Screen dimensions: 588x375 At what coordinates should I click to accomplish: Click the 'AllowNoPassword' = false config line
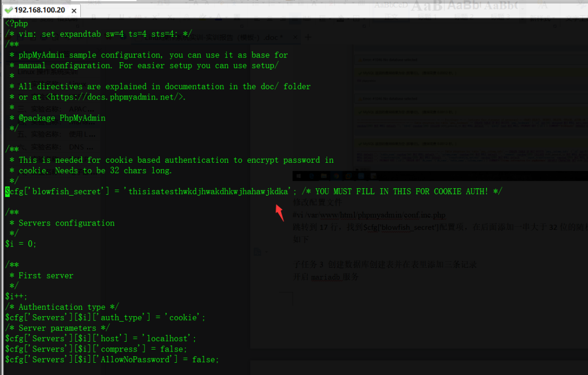tap(112, 360)
